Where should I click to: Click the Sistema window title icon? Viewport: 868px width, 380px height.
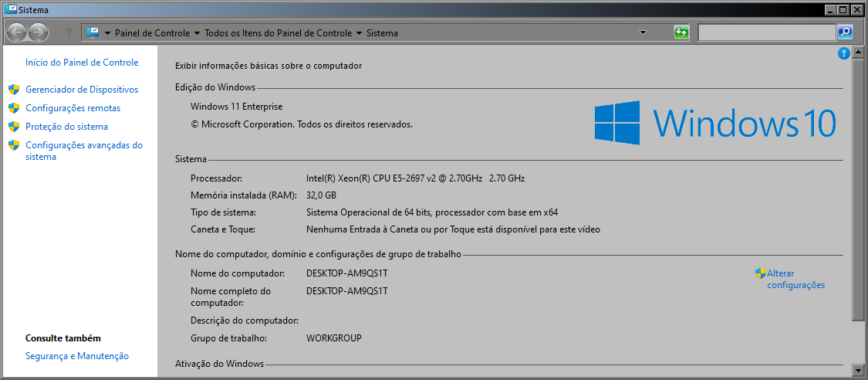[11, 9]
